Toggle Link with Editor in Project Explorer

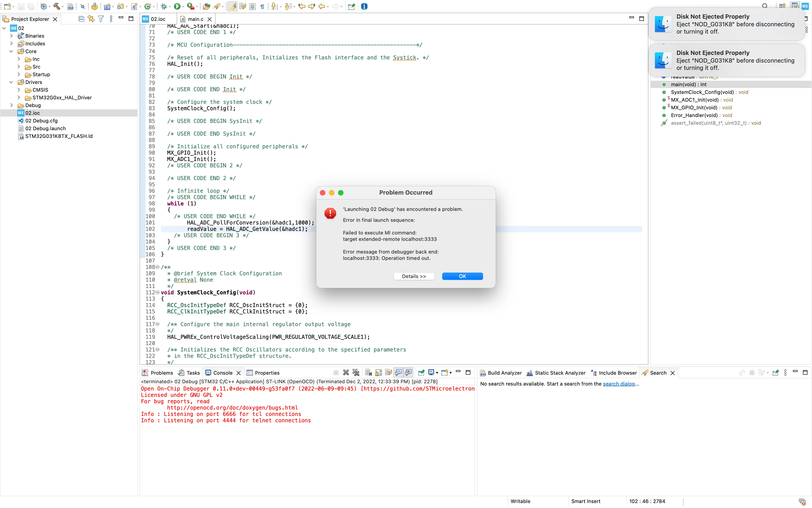tap(91, 19)
